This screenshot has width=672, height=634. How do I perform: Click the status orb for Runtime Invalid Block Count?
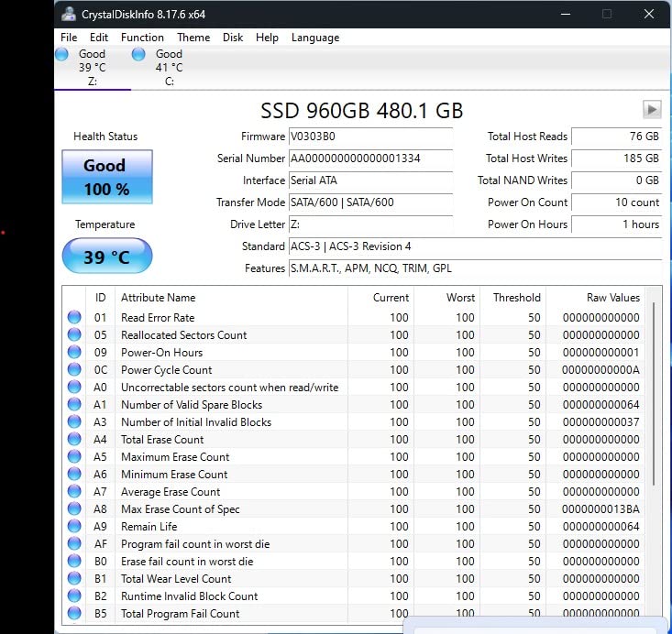74,596
